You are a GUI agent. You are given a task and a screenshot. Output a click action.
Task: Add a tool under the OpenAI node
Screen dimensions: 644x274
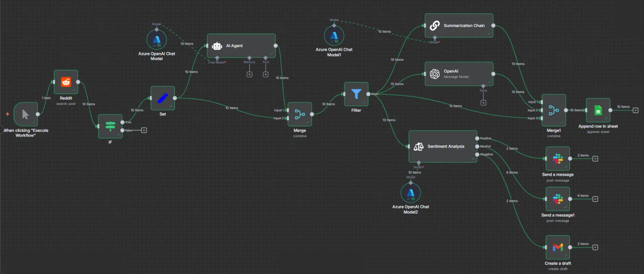pos(483,103)
